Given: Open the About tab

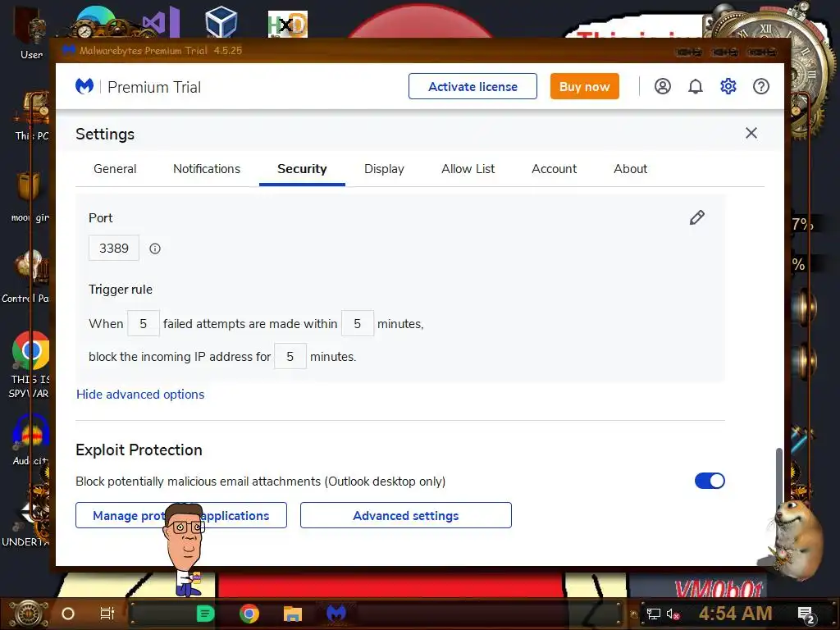Looking at the screenshot, I should pyautogui.click(x=630, y=169).
